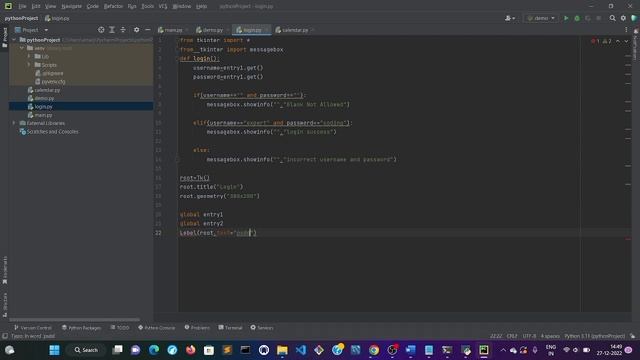
Task: Run the demo configuration with green play icon
Action: point(566,18)
